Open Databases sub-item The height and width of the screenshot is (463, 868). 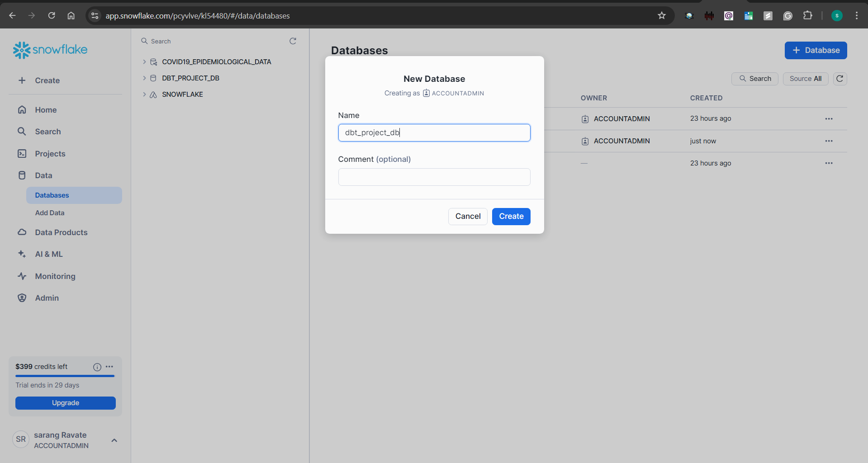[x=74, y=195]
